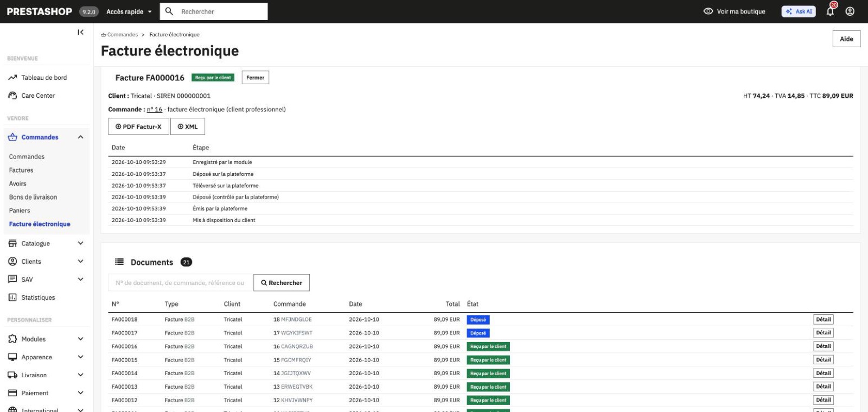868x412 pixels.
Task: Open the Statistiques chart icon item
Action: coord(12,297)
